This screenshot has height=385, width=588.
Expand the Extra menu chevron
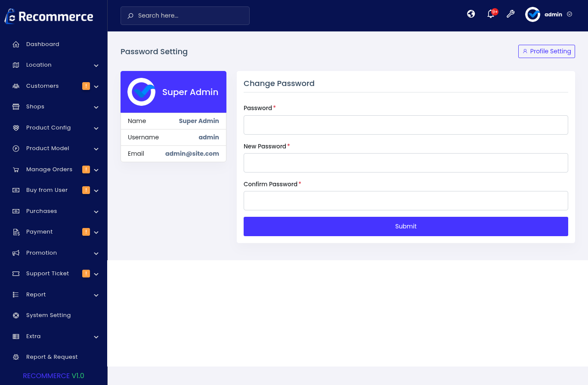pos(96,337)
